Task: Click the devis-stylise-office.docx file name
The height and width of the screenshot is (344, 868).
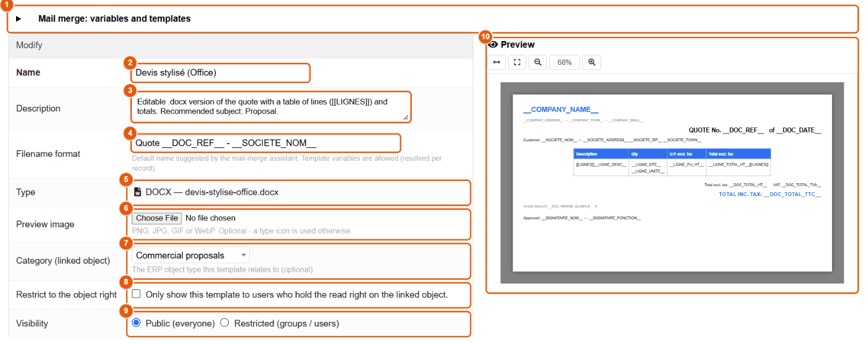Action: click(x=231, y=193)
